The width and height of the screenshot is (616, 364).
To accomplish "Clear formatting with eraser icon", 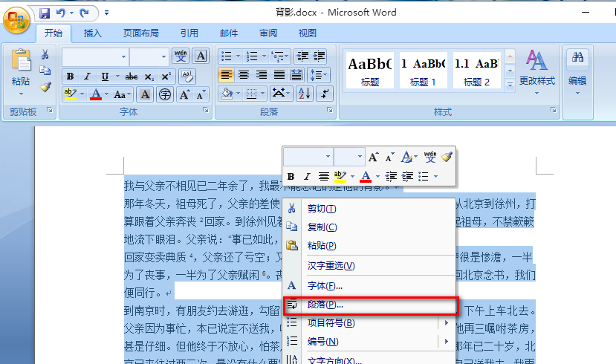I will [x=187, y=77].
